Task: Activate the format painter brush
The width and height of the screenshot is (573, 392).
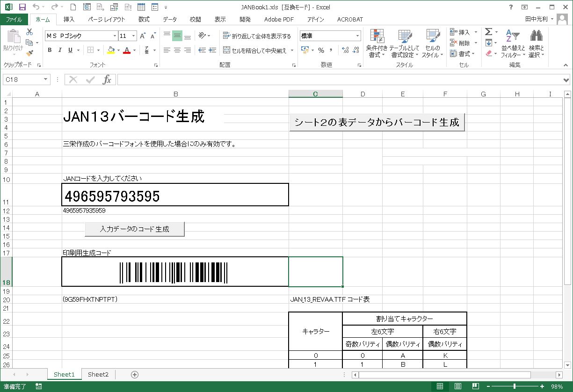Action: click(29, 53)
